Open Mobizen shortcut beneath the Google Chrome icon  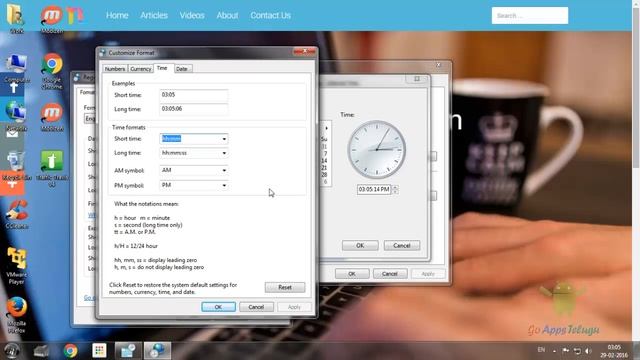click(52, 118)
